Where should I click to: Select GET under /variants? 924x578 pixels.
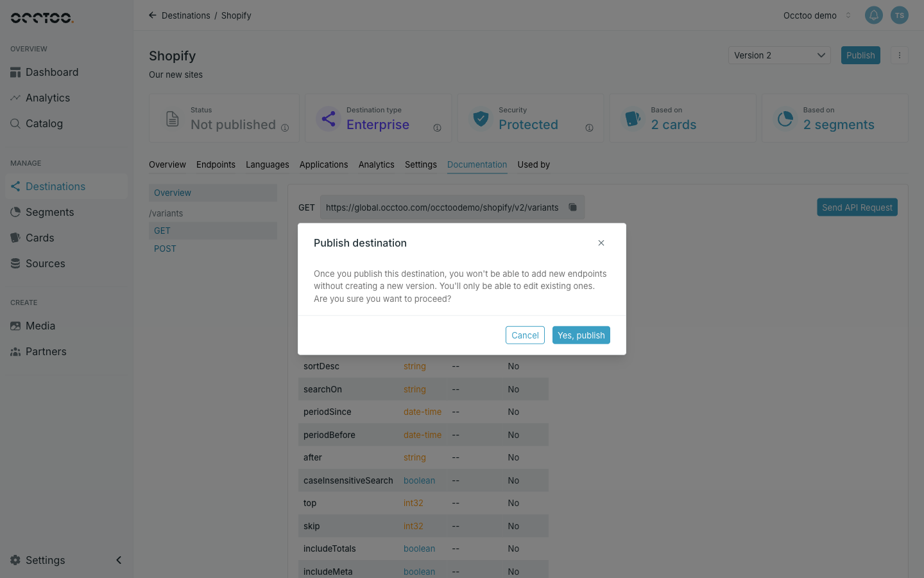tap(213, 231)
